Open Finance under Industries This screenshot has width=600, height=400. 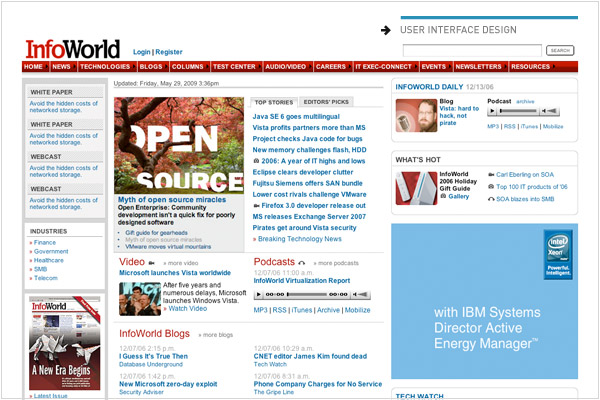coord(45,242)
